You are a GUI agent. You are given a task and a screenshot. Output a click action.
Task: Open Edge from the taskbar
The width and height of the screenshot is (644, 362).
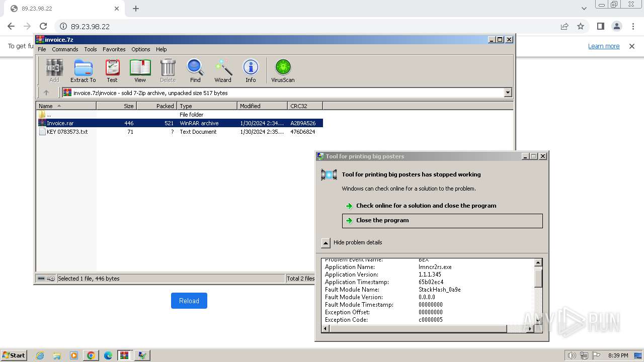[108, 355]
